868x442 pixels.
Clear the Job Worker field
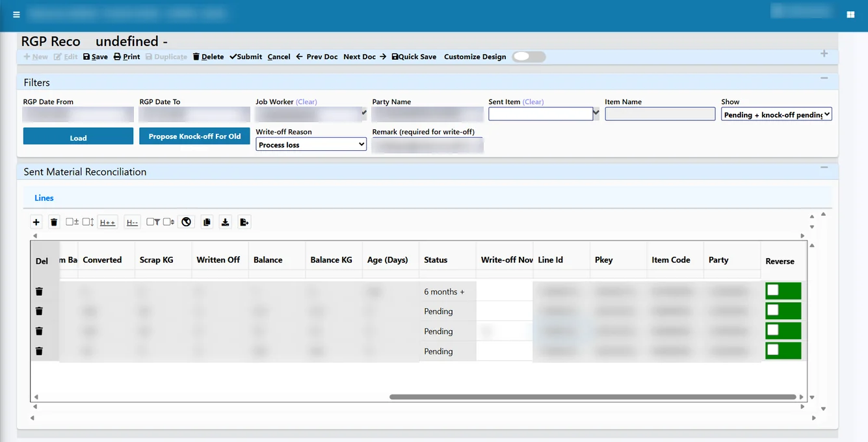(x=306, y=102)
